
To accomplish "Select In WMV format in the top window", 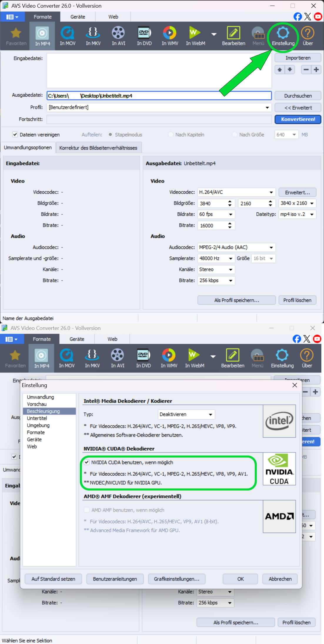I will click(x=170, y=36).
